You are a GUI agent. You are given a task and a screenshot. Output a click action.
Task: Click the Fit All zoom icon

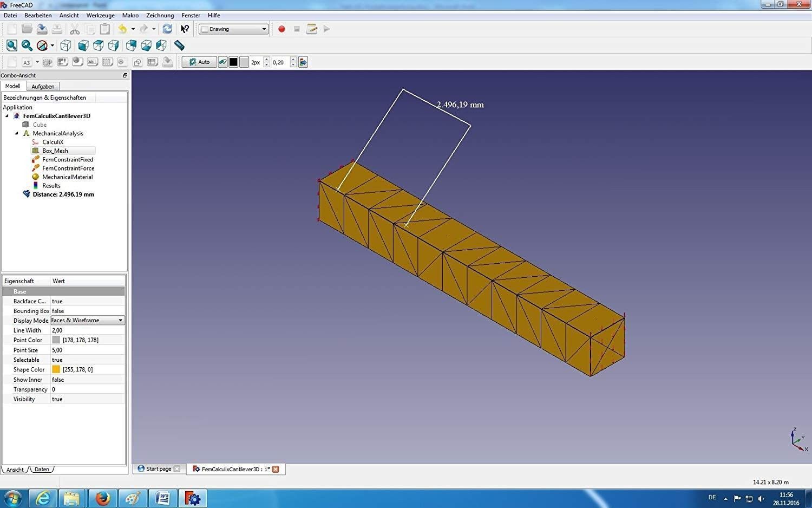pos(12,45)
